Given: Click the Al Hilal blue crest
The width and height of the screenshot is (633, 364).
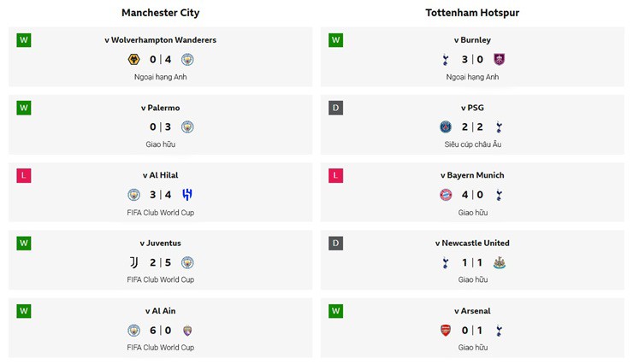Looking at the screenshot, I should coord(187,195).
